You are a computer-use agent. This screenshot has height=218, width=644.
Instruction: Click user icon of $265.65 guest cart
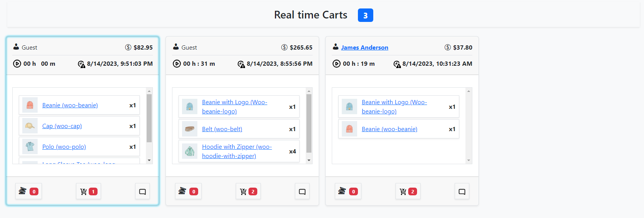[176, 47]
